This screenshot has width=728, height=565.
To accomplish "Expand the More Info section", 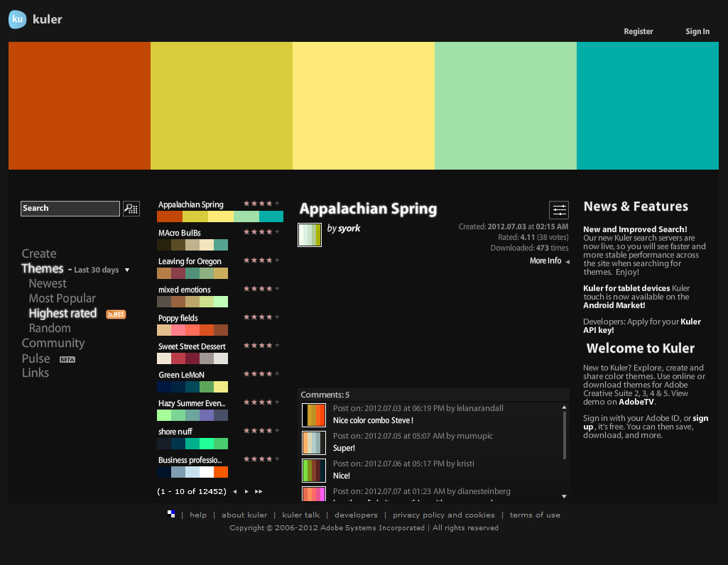I will [x=549, y=261].
